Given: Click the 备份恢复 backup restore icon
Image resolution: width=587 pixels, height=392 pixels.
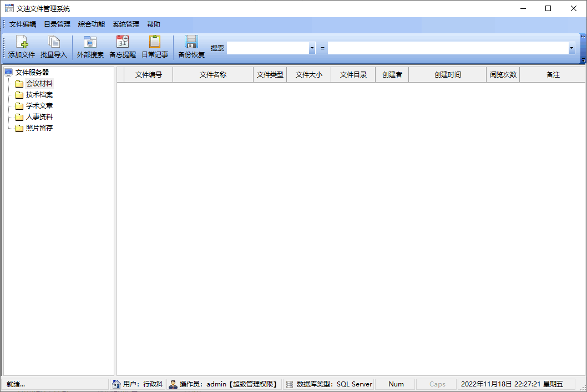Looking at the screenshot, I should click(191, 47).
